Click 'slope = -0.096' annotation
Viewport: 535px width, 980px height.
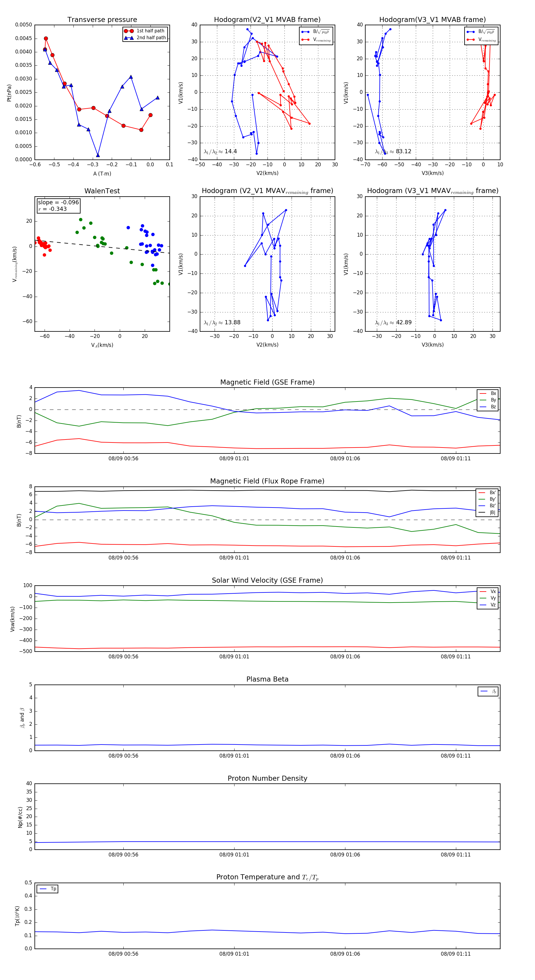coord(58,203)
